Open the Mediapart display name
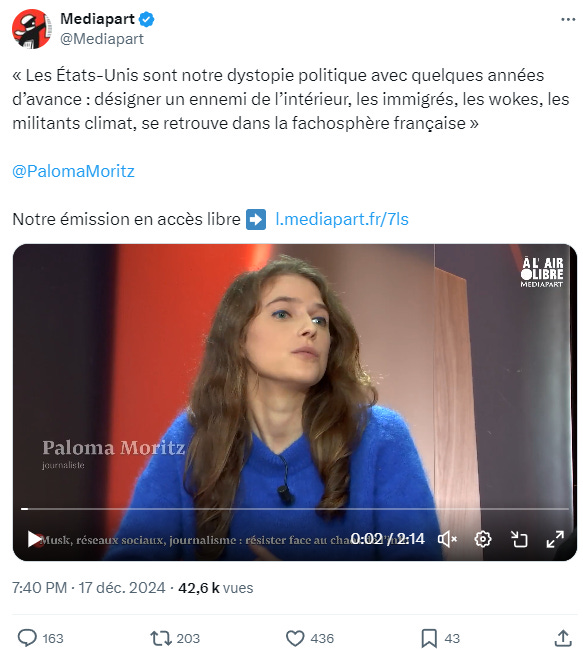 [98, 19]
